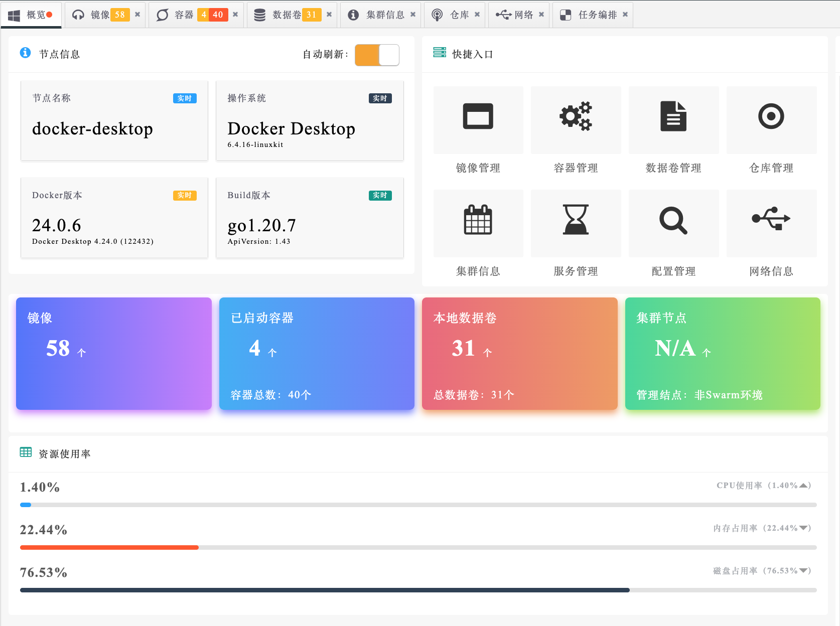Close the 仓库 tab
Viewport: 840px width, 626px height.
477,15
